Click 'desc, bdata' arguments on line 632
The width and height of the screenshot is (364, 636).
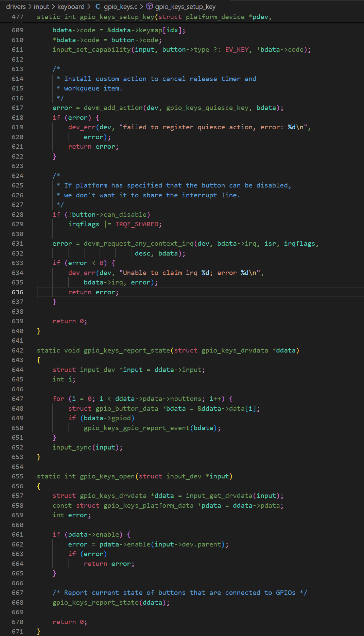coord(156,254)
